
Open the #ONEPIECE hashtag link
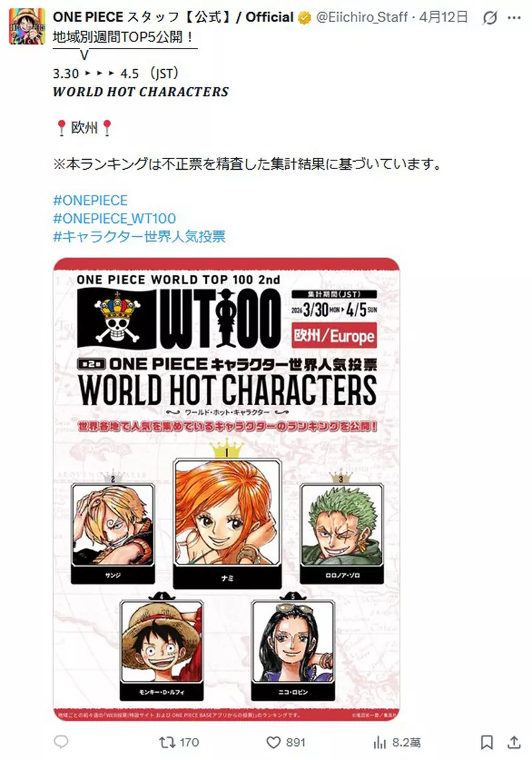tap(90, 200)
